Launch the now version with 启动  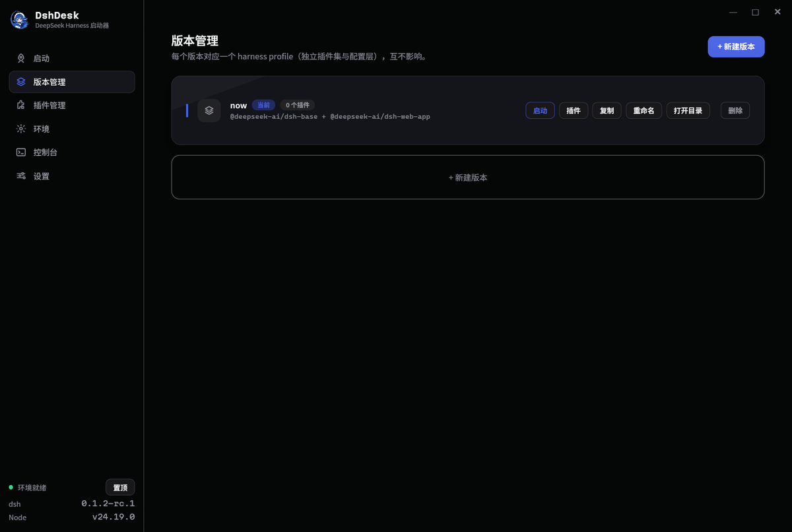[540, 111]
